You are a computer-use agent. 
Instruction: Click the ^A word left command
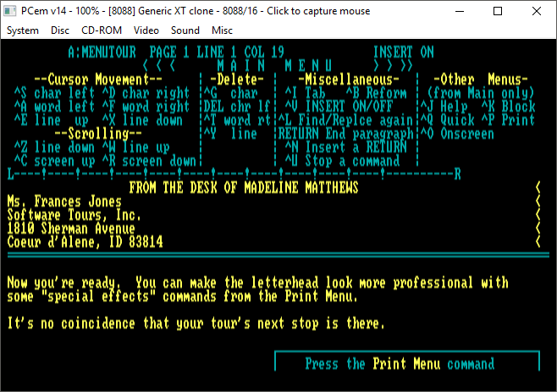[54, 107]
